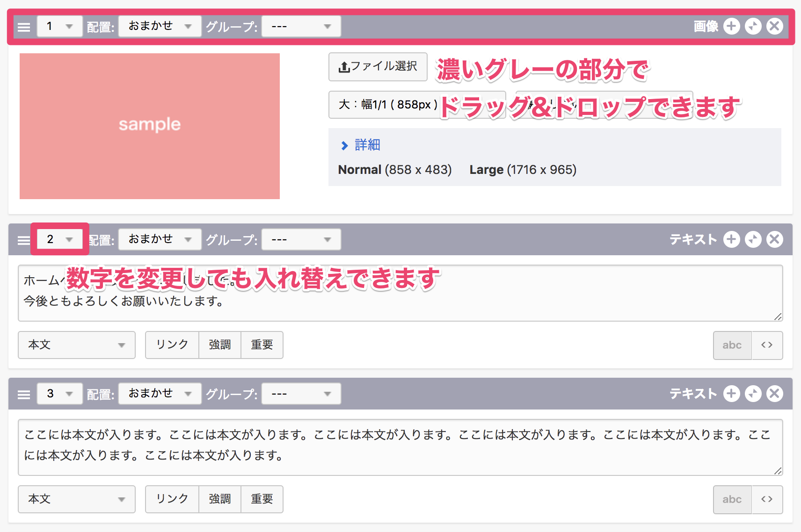Click the drag handle icon of unit 1
This screenshot has height=532, width=801.
point(24,27)
